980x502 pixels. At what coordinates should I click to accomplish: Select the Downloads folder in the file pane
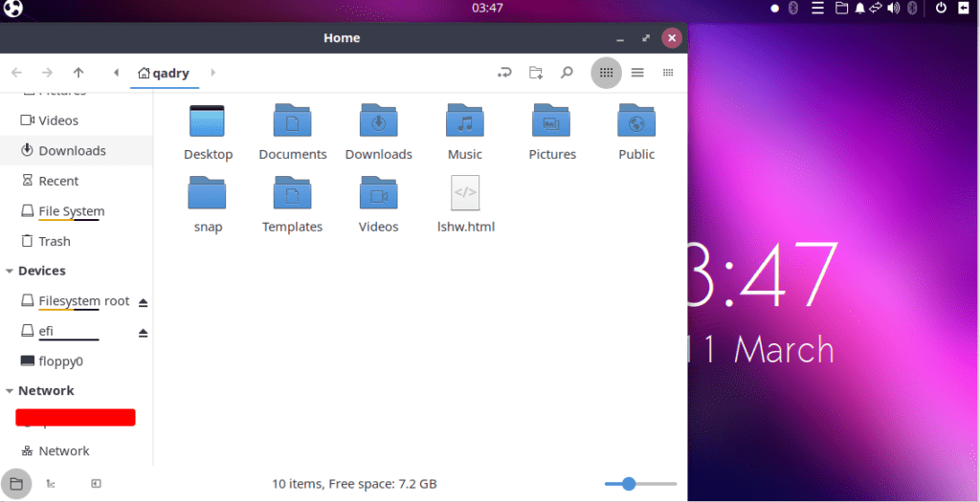click(378, 120)
